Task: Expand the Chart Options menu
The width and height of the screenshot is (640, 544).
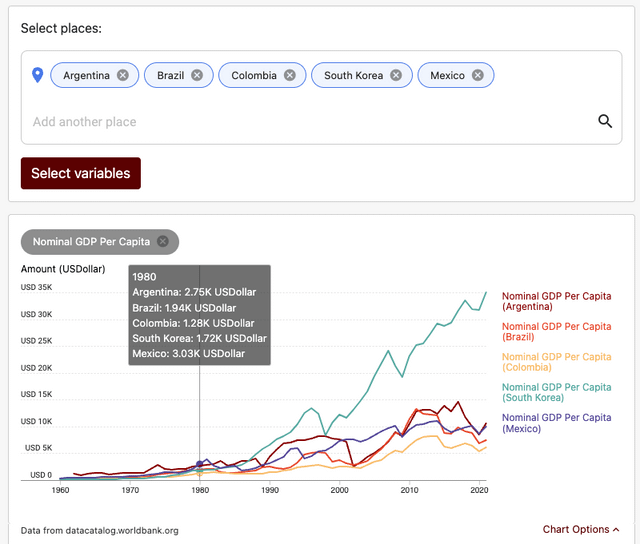Action: pyautogui.click(x=581, y=529)
